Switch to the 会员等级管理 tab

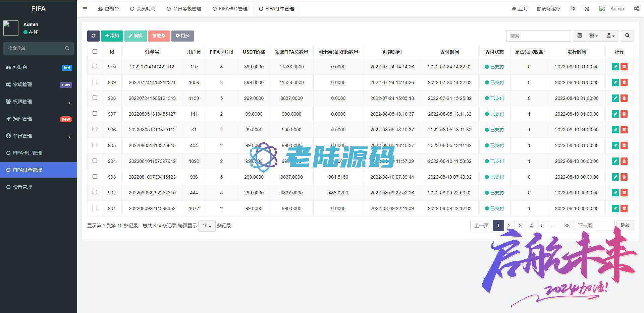[184, 9]
